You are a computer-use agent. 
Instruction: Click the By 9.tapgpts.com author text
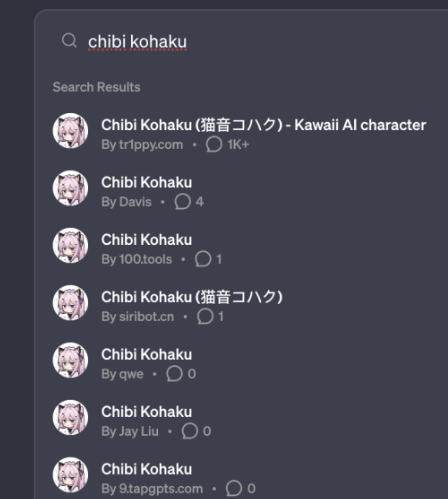pyautogui.click(x=152, y=489)
